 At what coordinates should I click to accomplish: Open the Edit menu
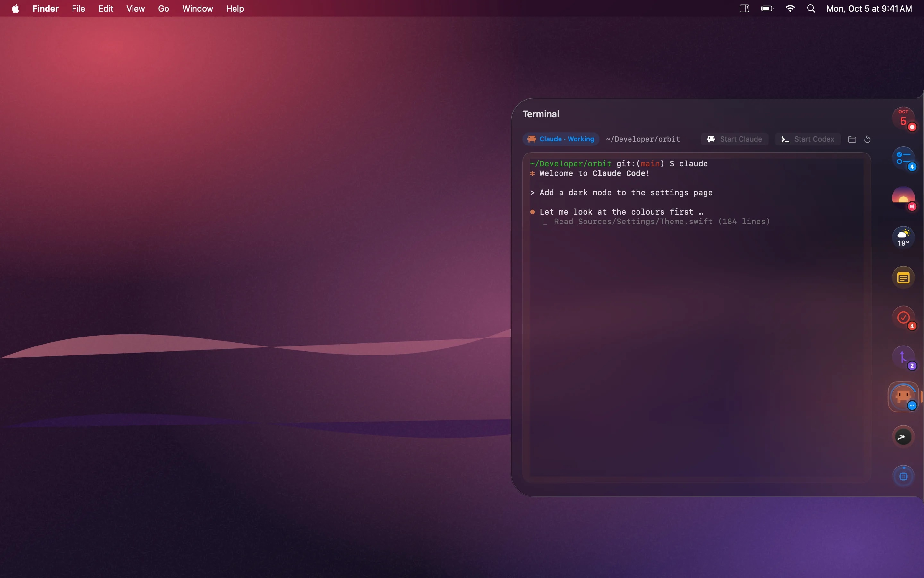click(106, 8)
